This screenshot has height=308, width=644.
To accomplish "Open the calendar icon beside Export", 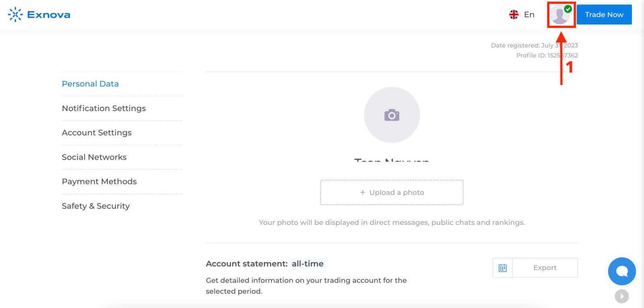I will pos(502,268).
